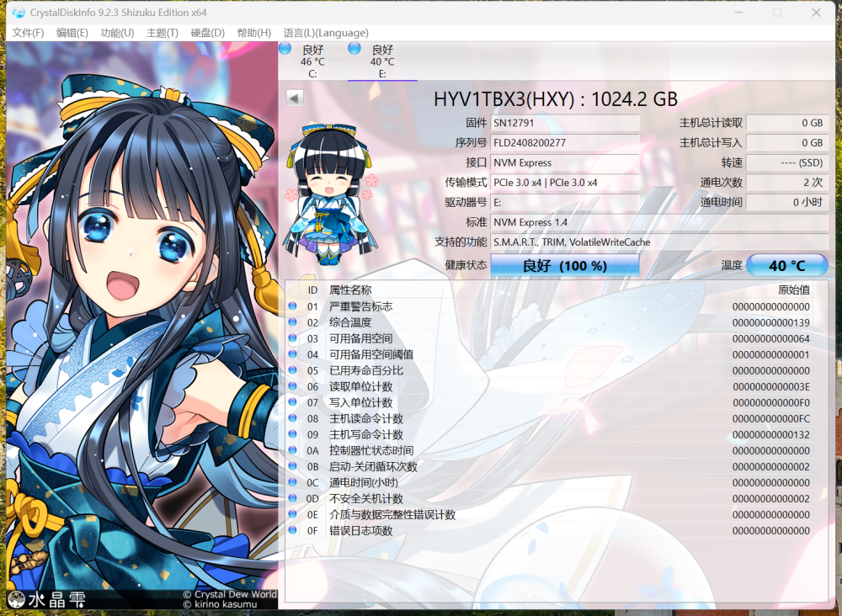The height and width of the screenshot is (616, 842).
Task: Click the large Shizuku character artwork
Action: (x=141, y=325)
